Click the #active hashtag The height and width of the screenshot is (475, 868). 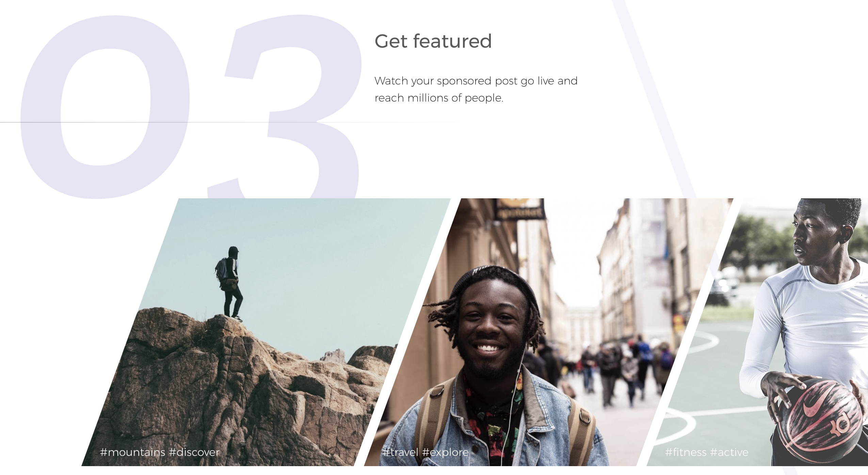729,452
